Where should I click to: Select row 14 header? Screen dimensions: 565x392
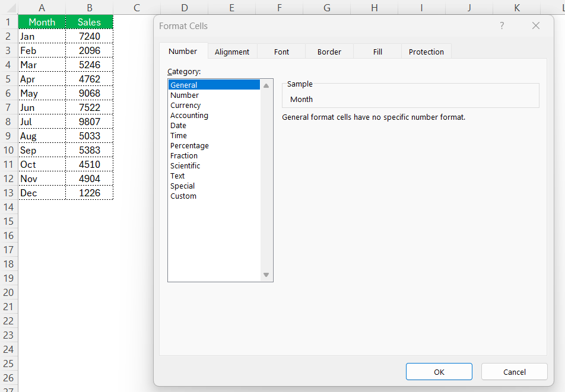point(9,207)
